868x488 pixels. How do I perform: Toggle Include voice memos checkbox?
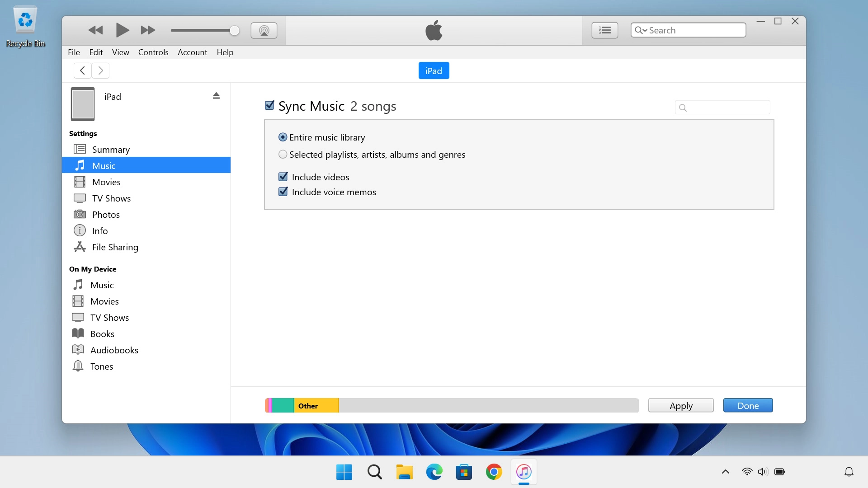click(283, 192)
